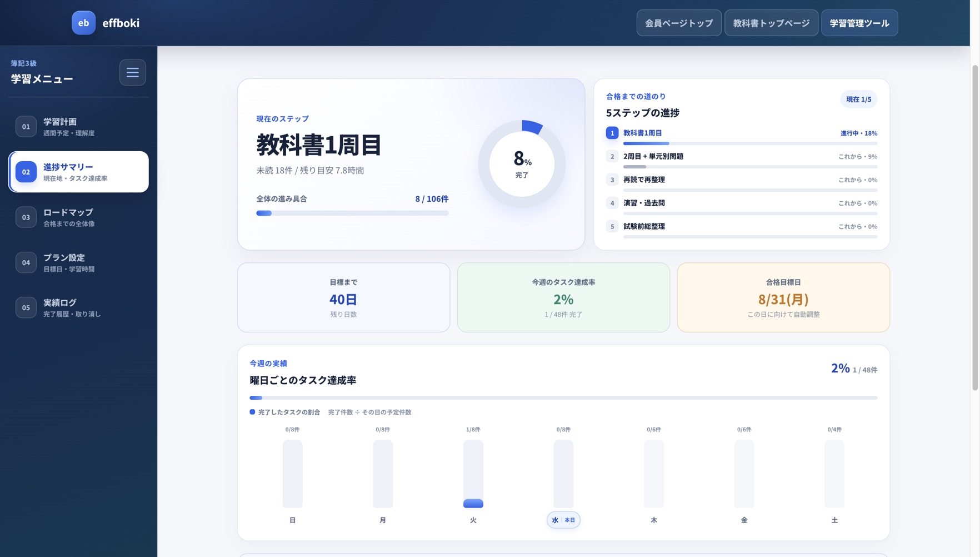Screen dimensions: 980x557
Task: Click the 8% 完了 donut chart
Action: 522,164
